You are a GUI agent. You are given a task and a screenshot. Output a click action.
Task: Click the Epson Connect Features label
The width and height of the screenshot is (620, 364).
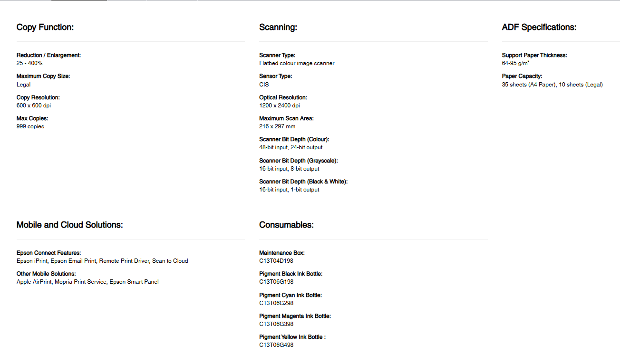pyautogui.click(x=48, y=253)
